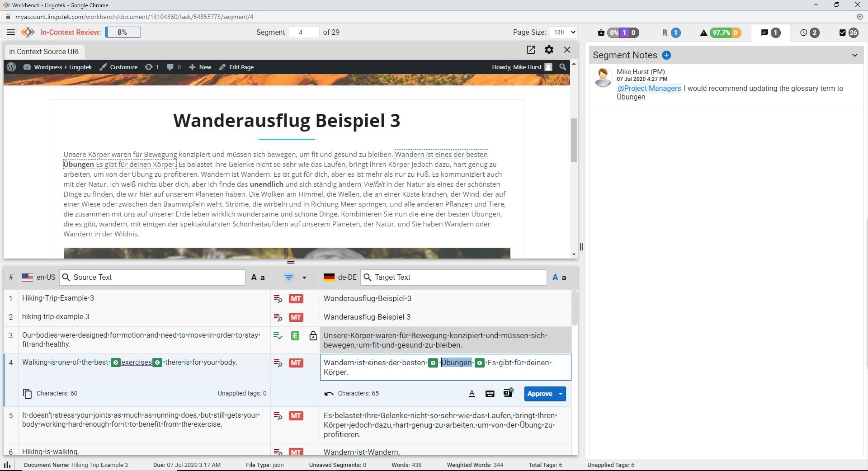The image size is (868, 471).
Task: Toggle the lock on segment 3
Action: coord(313,336)
